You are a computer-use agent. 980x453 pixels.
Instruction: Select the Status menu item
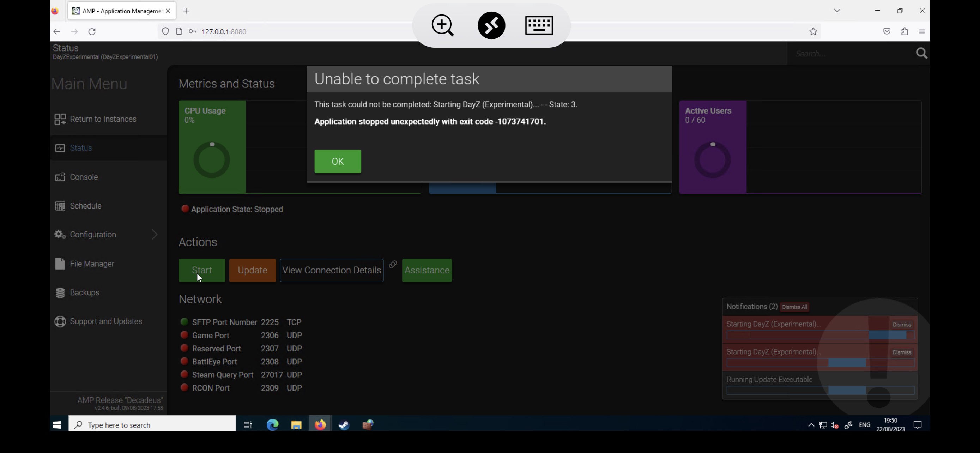click(108, 147)
